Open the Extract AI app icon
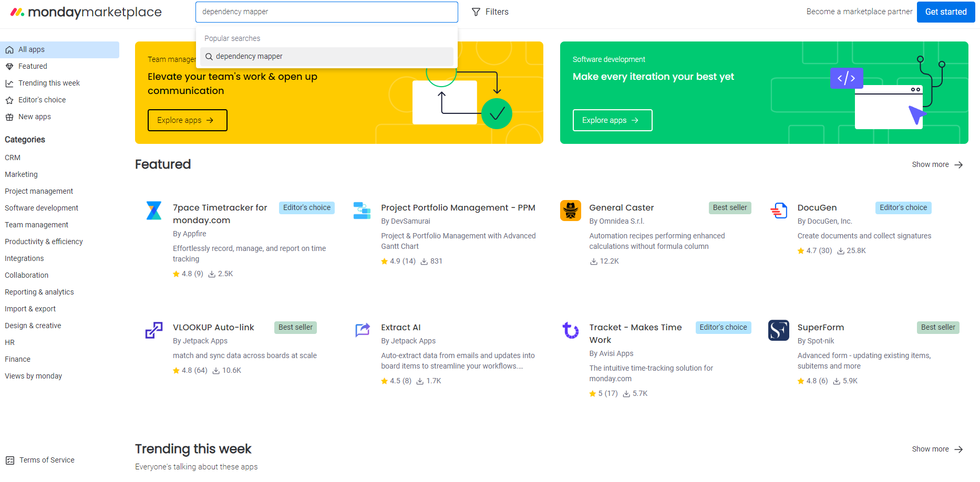Viewport: 980px width, 482px height. click(x=362, y=330)
